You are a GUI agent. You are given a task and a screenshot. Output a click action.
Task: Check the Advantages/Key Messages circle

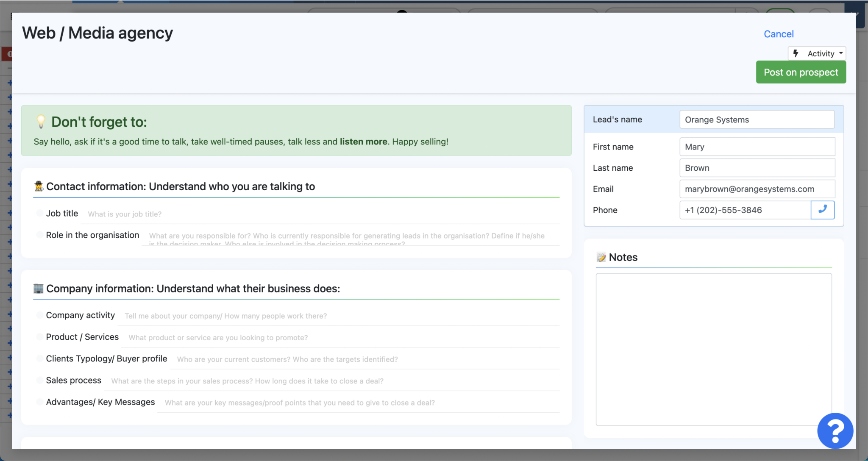(x=39, y=401)
